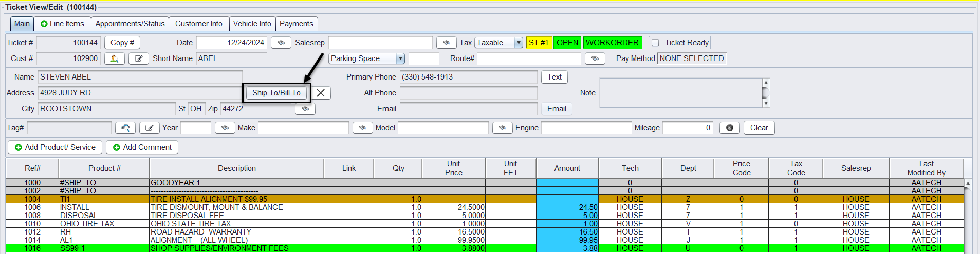Open the Vehicle Info tab
980x254 pixels.
[x=252, y=24]
